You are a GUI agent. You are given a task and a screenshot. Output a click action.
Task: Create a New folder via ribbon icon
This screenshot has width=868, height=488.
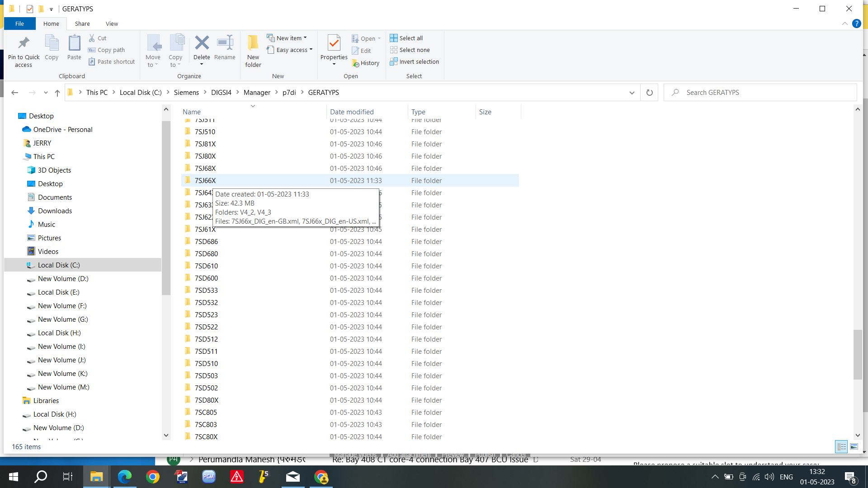pos(253,43)
